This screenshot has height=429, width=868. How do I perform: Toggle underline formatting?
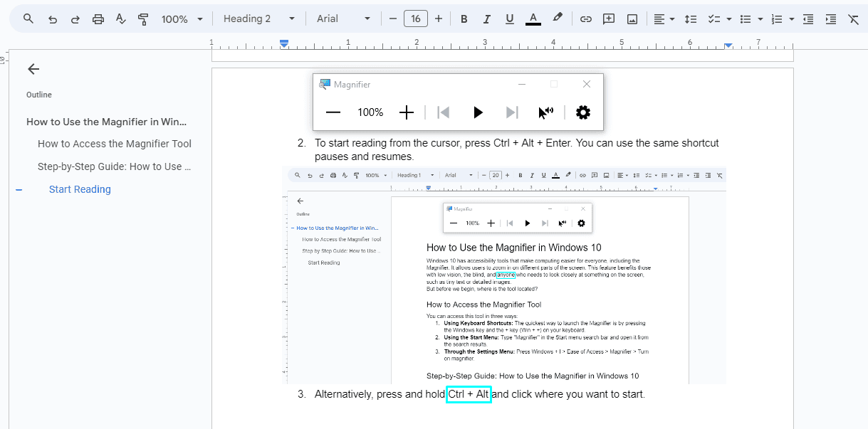click(x=509, y=19)
